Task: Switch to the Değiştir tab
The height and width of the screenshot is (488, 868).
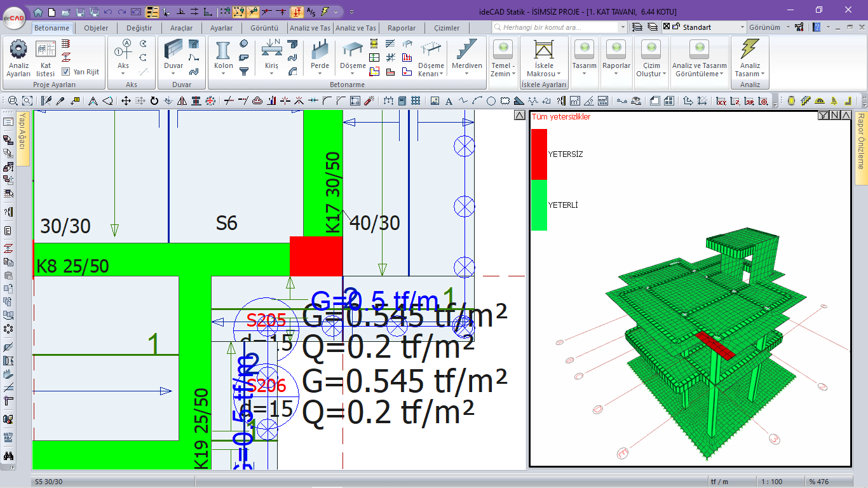Action: [139, 28]
